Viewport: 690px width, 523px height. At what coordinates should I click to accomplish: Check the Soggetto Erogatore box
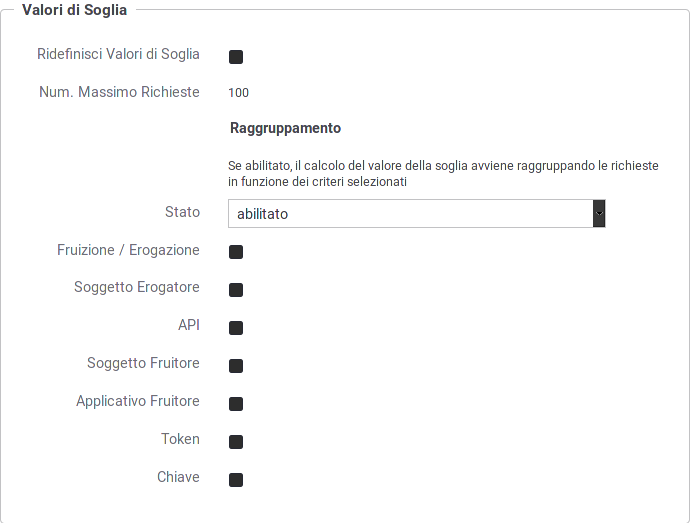(x=236, y=290)
